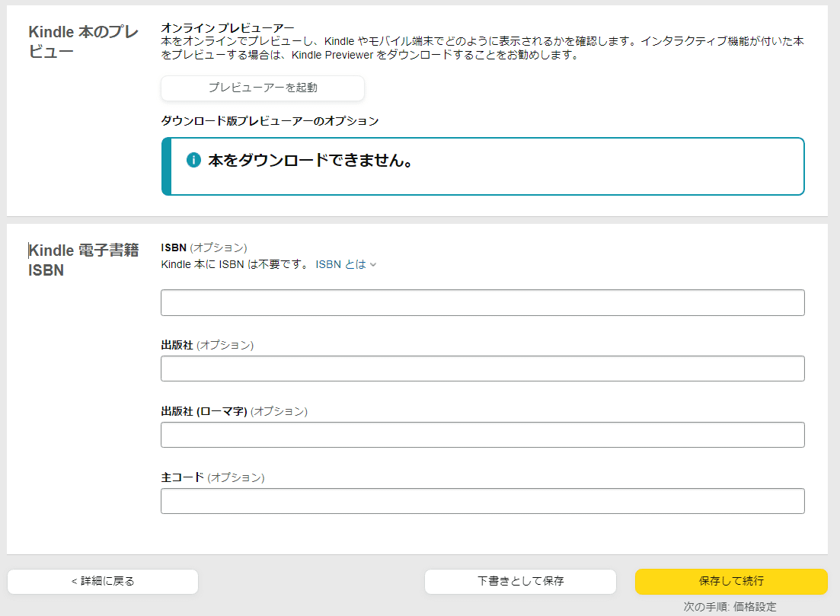Click the '出版社 (ローマ字) (オプション)' field label
The height and width of the screenshot is (616, 840).
click(234, 411)
